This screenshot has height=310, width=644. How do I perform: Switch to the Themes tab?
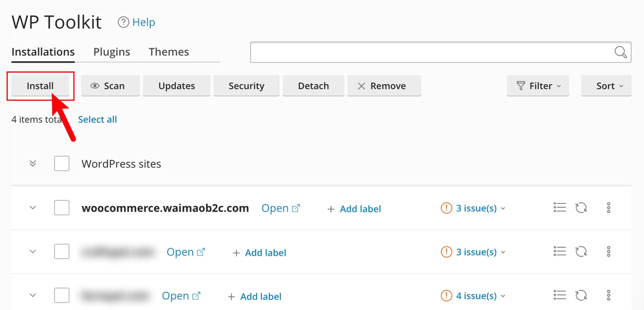(169, 52)
